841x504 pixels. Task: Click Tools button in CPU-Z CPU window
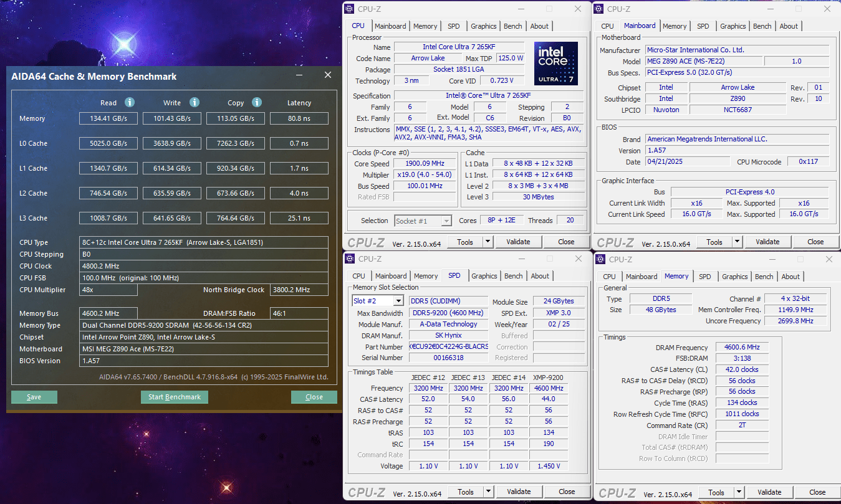[465, 242]
